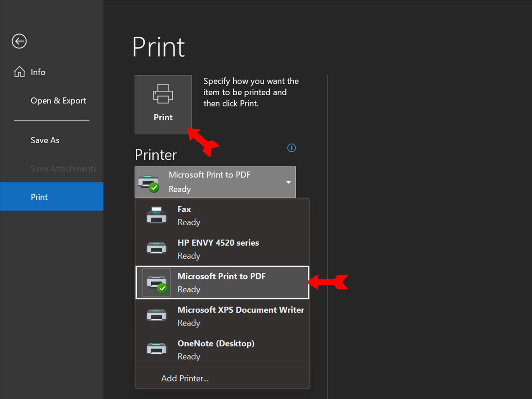Click the back arrow circle icon

click(19, 41)
